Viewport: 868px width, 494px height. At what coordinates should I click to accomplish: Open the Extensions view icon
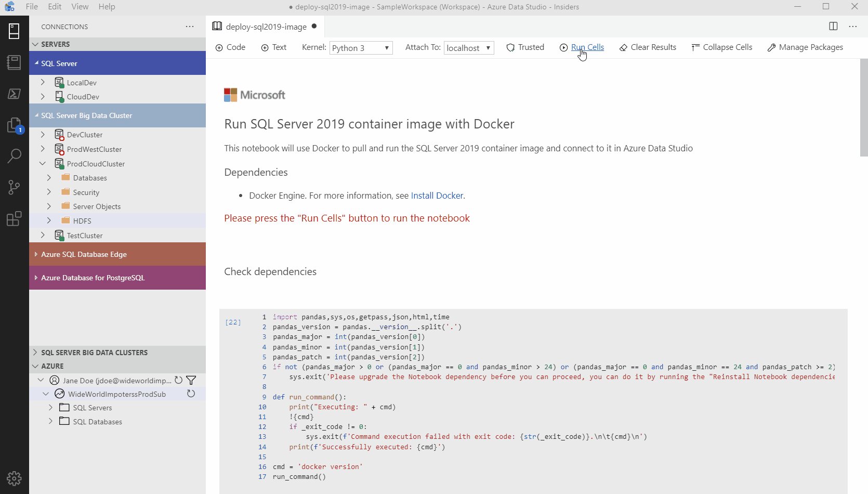coord(14,219)
